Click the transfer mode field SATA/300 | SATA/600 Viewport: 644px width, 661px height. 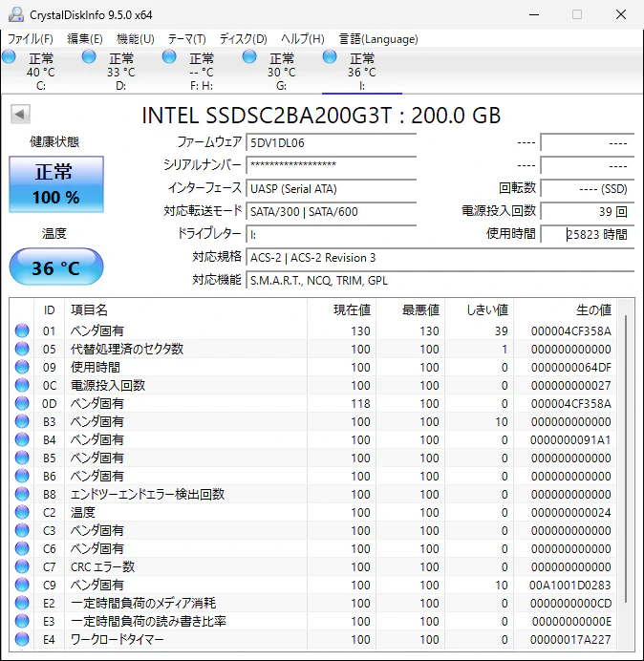tap(331, 211)
